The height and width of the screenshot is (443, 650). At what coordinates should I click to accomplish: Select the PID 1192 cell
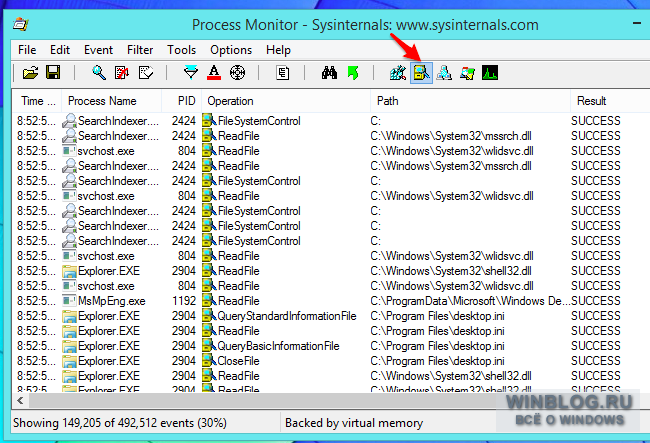184,301
